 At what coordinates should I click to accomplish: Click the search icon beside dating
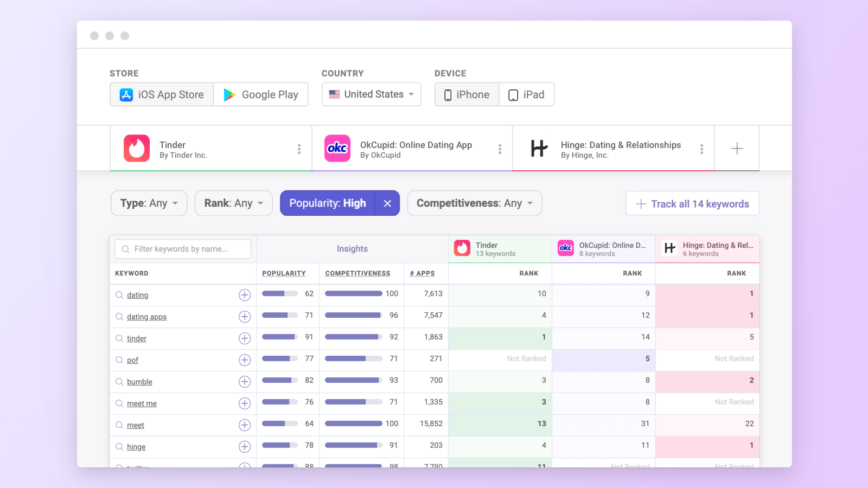[x=119, y=295]
